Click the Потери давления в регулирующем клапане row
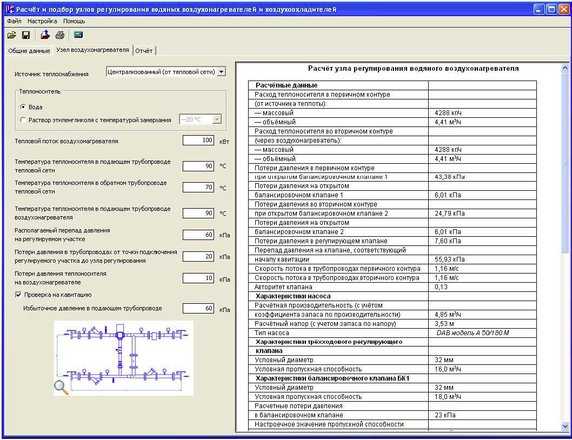Image resolution: width=572 pixels, height=440 pixels. pos(392,241)
